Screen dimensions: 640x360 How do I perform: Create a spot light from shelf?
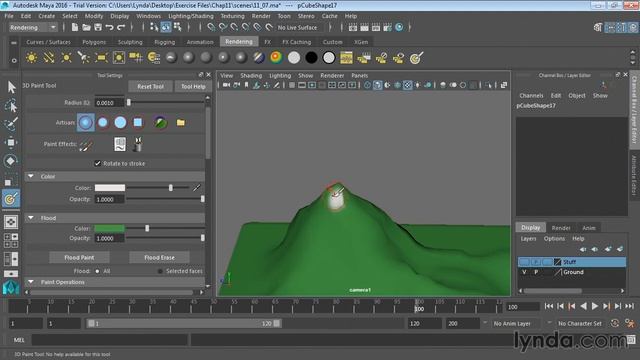[x=84, y=58]
